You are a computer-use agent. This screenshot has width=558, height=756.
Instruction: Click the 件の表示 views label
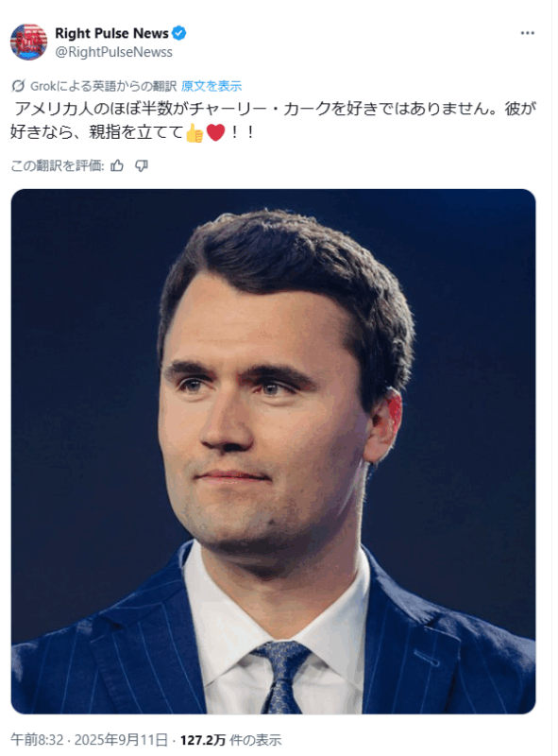(x=255, y=740)
